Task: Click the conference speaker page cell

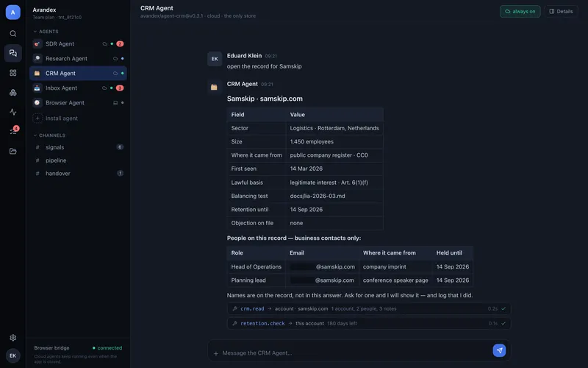Action: [395, 280]
